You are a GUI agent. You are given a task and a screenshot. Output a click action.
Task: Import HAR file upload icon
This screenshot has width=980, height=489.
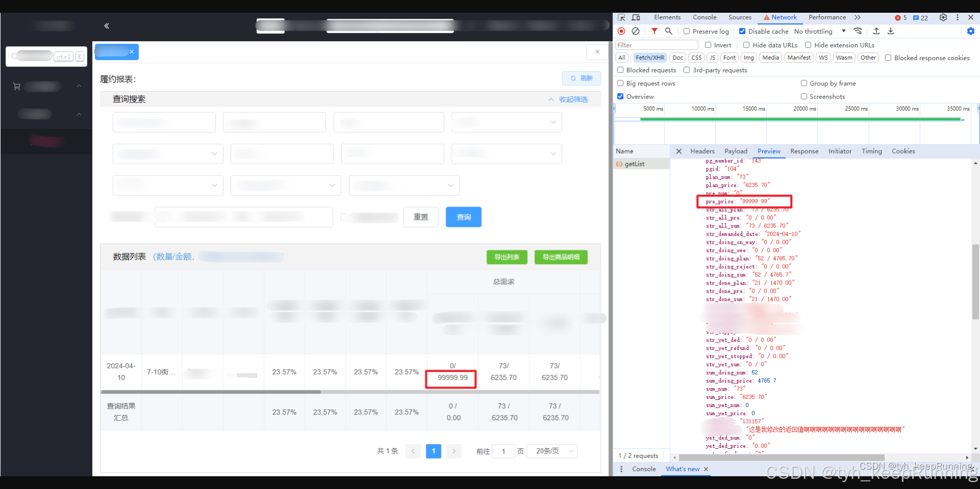point(876,31)
